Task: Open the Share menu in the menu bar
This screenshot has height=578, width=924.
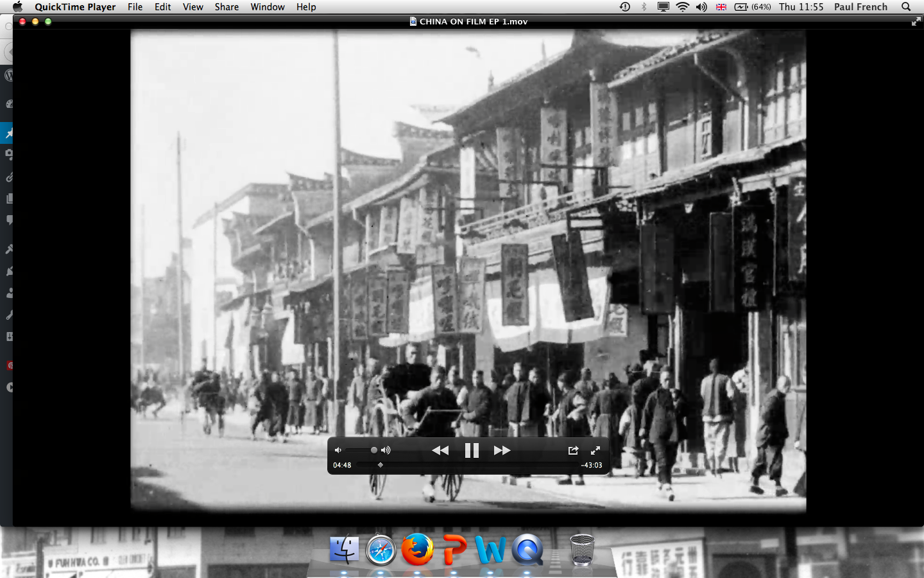Action: pos(227,7)
